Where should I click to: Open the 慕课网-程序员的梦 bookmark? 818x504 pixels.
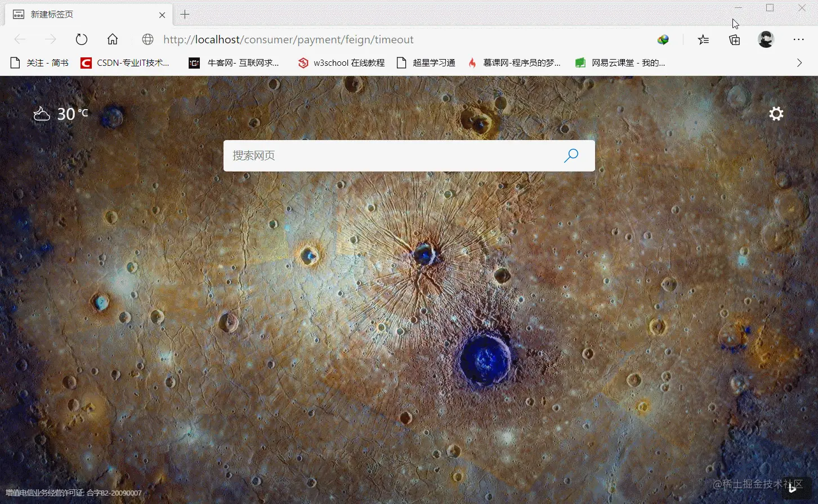click(514, 62)
